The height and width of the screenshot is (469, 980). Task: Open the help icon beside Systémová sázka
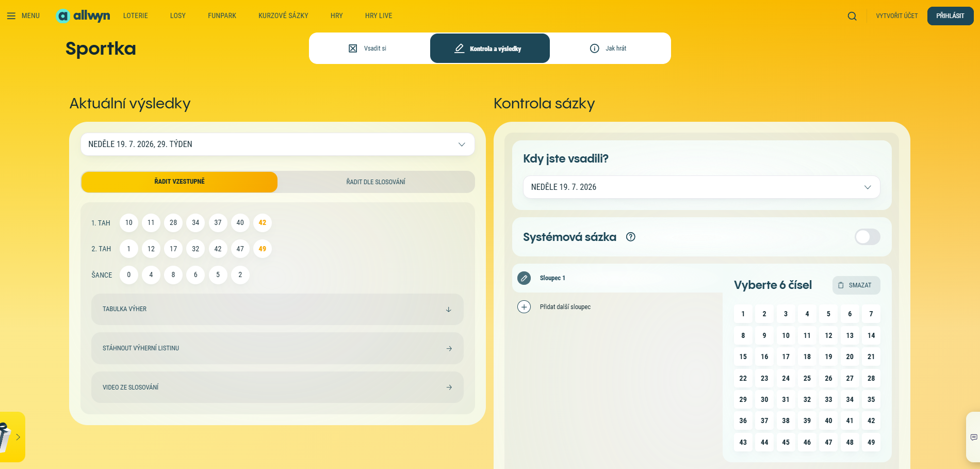click(631, 237)
